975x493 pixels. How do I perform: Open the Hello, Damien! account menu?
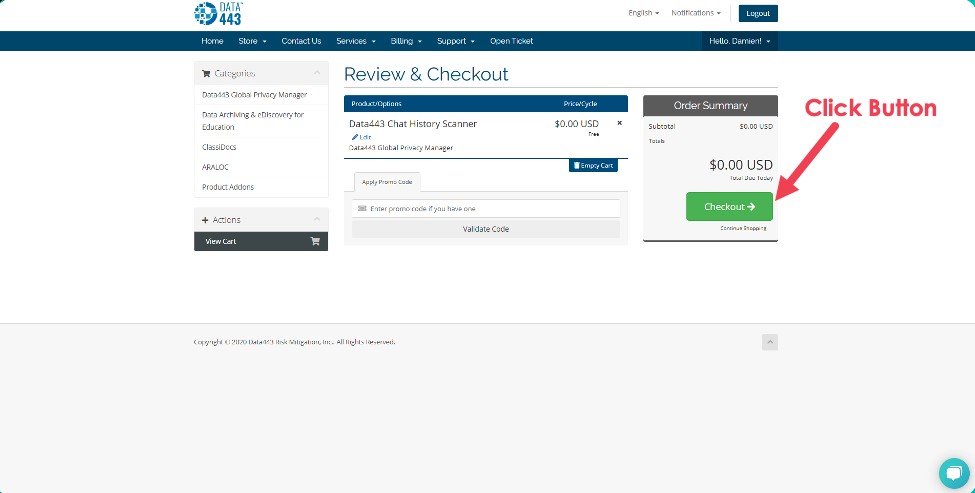[x=740, y=41]
